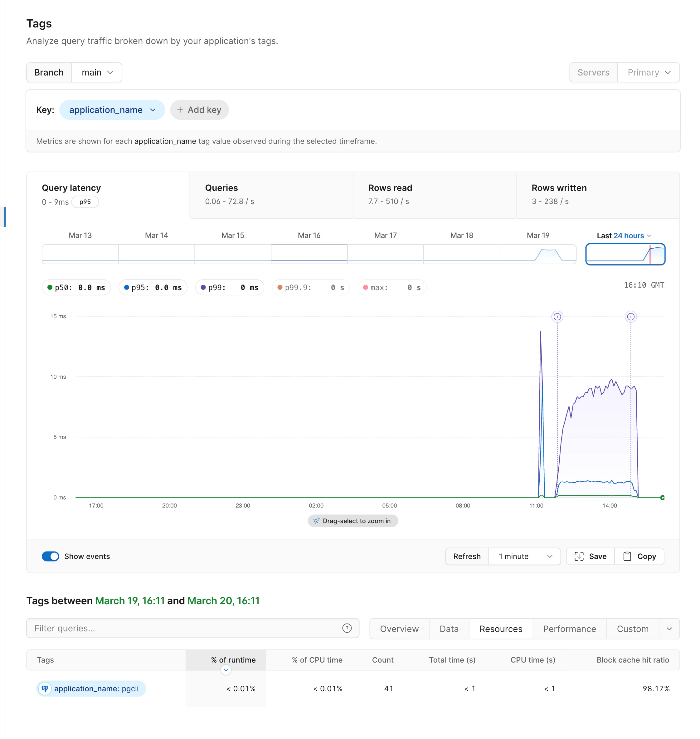Toggle the max legend chip
The width and height of the screenshot is (700, 739).
point(392,287)
